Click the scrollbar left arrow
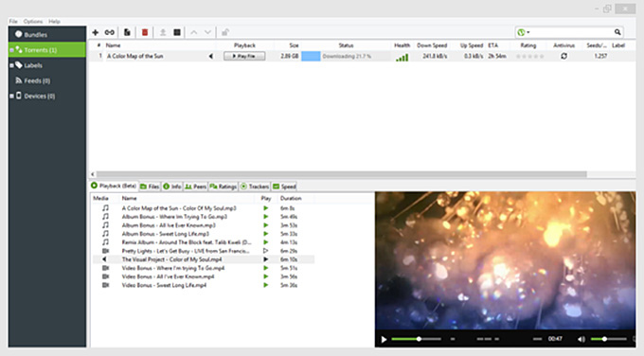The image size is (644, 356). tap(93, 174)
